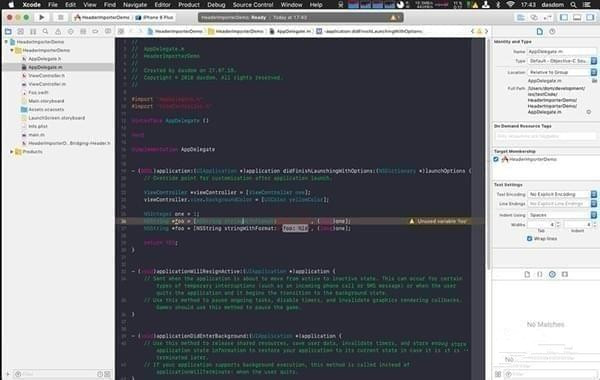Click the Name field showing AppDelegate.m

click(x=562, y=51)
